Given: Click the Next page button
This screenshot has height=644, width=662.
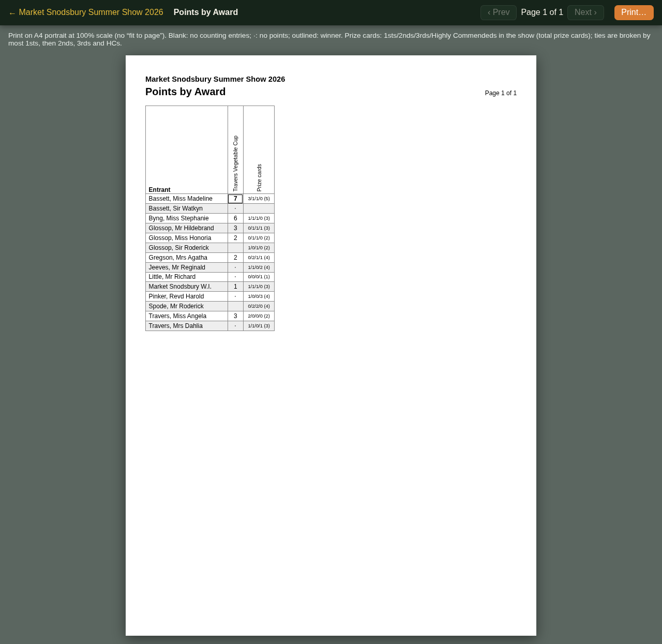Looking at the screenshot, I should tap(585, 12).
